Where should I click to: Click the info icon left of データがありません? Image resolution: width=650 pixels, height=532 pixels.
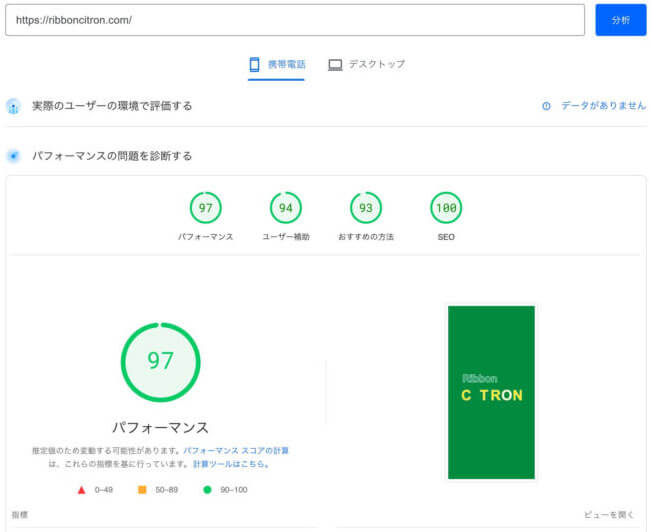point(546,106)
